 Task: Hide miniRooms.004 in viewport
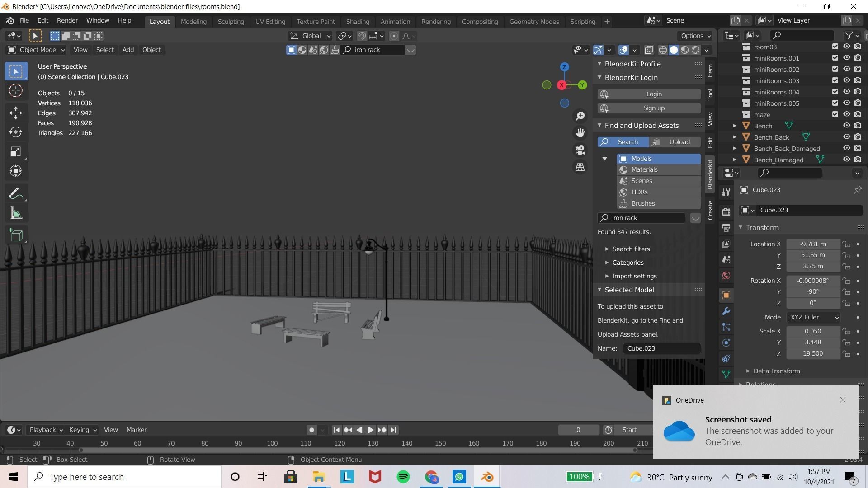click(x=846, y=92)
